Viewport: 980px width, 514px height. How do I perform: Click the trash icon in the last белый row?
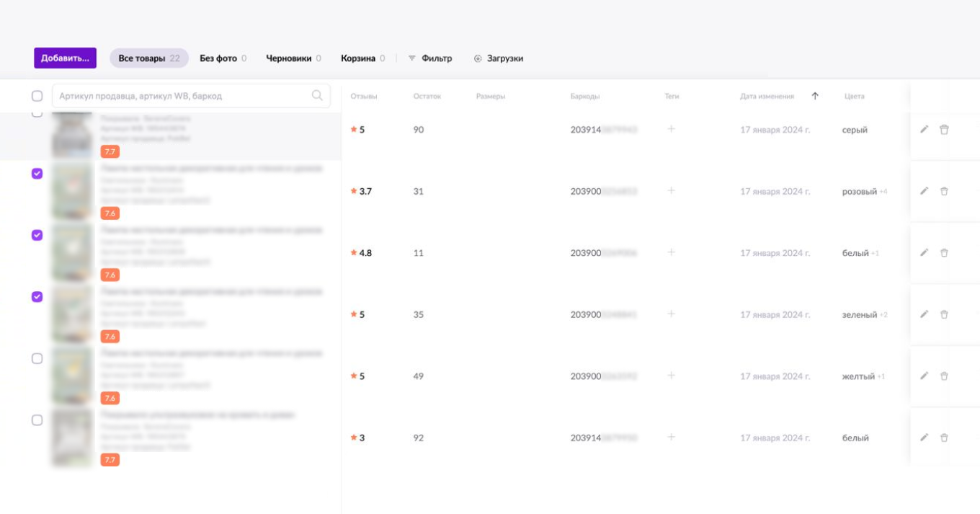(944, 438)
